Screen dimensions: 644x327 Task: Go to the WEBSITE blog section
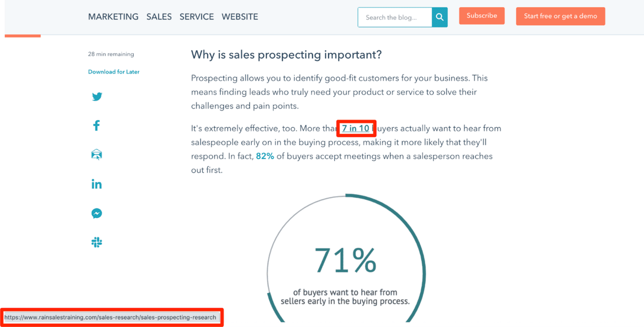240,17
